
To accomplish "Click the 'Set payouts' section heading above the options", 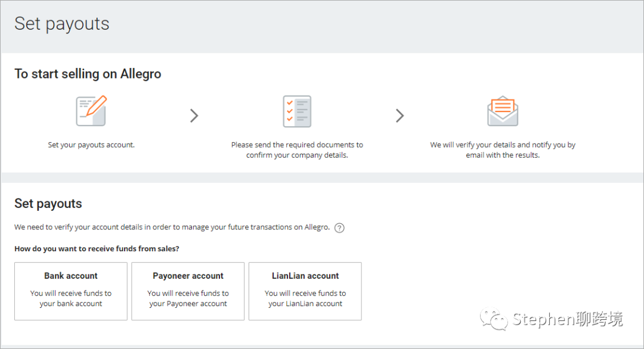I will pos(48,204).
